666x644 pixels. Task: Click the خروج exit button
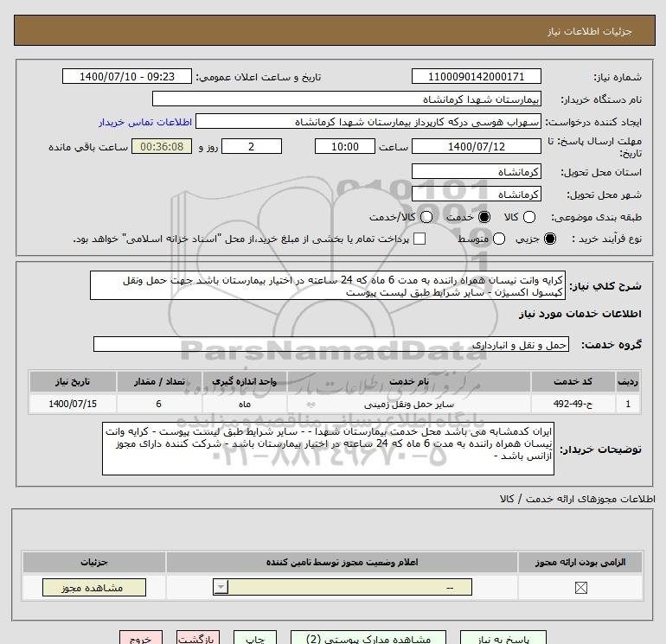(141, 638)
